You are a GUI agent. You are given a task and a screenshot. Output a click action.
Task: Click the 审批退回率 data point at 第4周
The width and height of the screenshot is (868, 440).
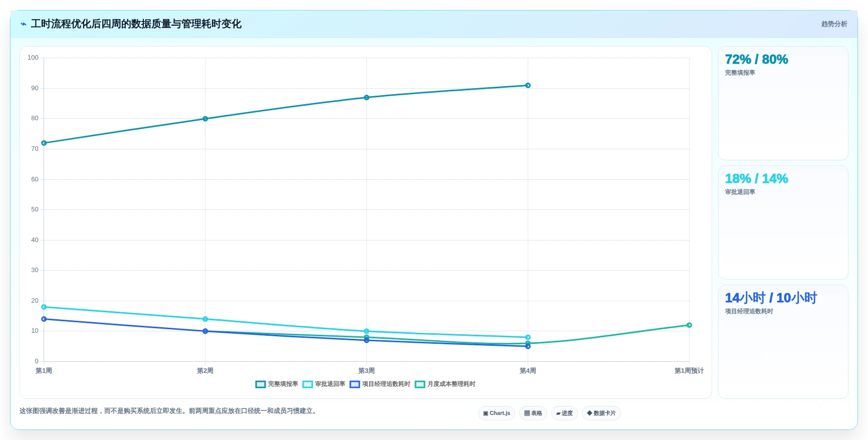[x=528, y=337]
